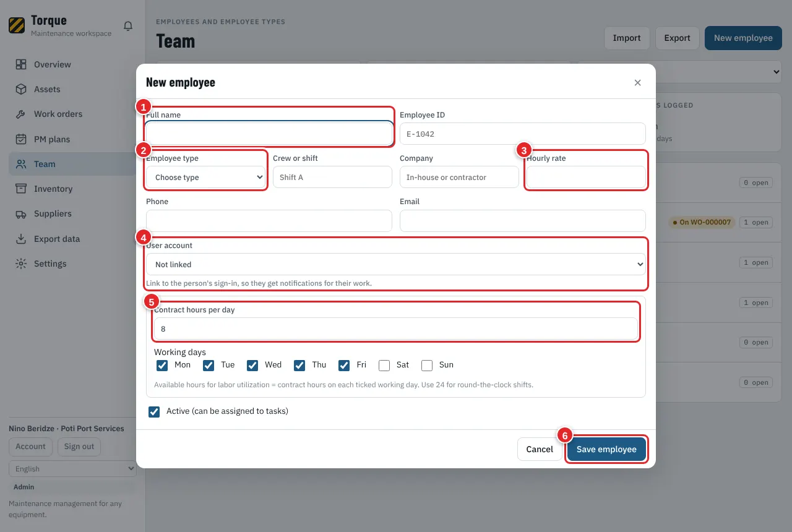Open the English language dropdown
The width and height of the screenshot is (792, 532).
pyautogui.click(x=72, y=469)
